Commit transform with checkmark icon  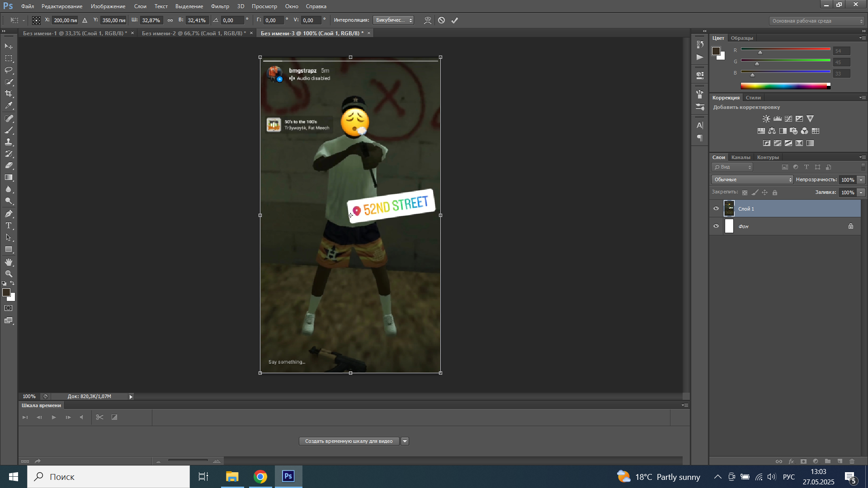click(x=455, y=20)
